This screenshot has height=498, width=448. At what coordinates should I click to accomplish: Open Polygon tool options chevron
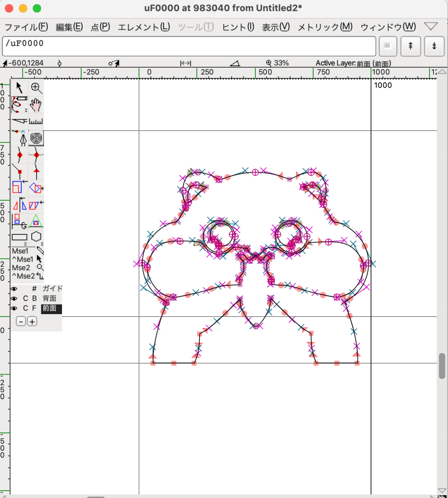pyautogui.click(x=42, y=244)
